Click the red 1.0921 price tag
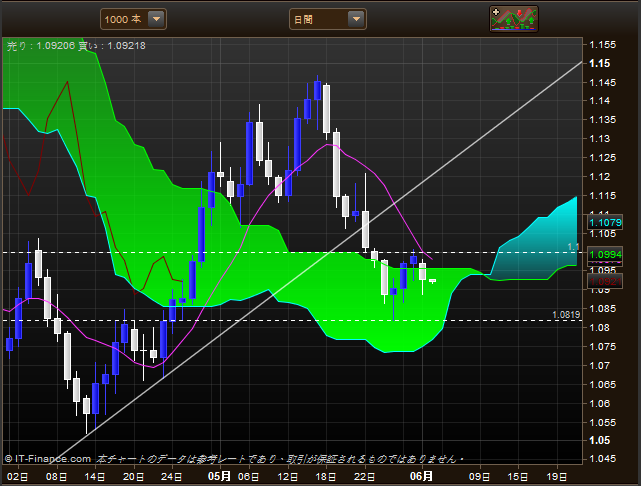The width and height of the screenshot is (641, 486). 605,281
